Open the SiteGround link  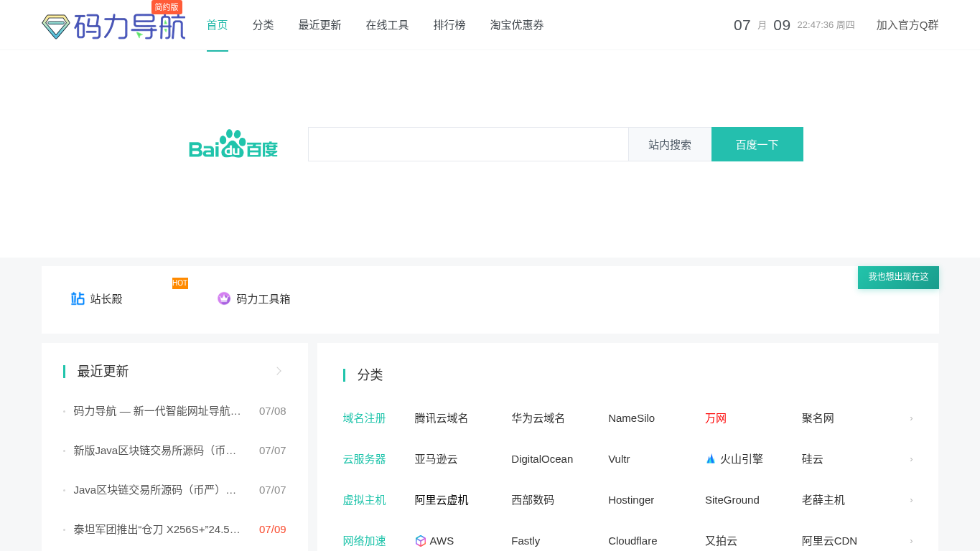(732, 500)
